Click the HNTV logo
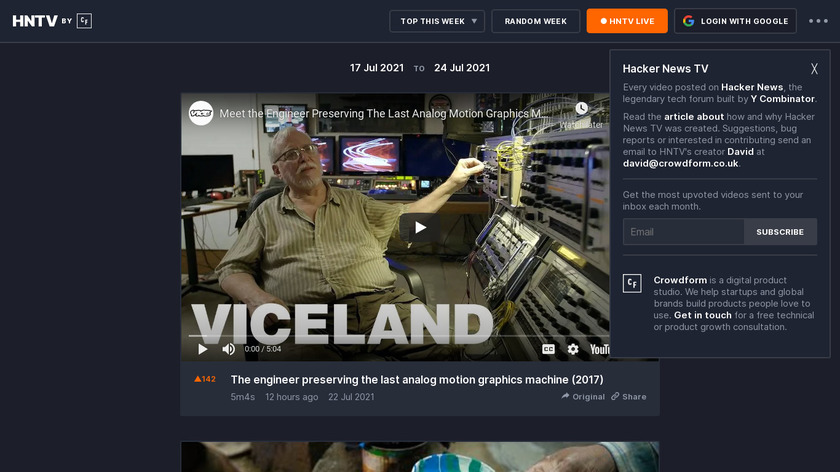This screenshot has width=840, height=472. pos(35,21)
